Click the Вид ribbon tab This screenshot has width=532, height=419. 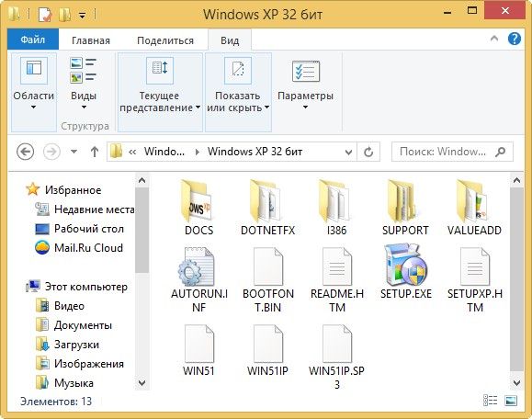pyautogui.click(x=230, y=40)
